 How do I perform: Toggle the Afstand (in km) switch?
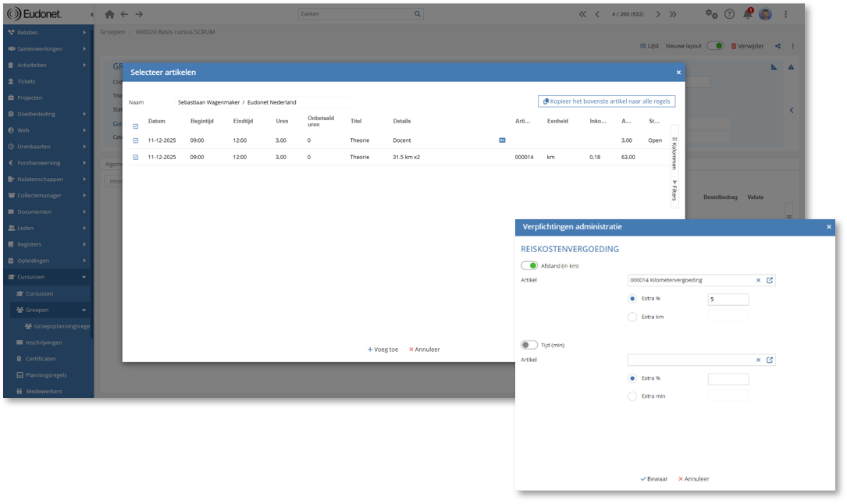(x=529, y=265)
